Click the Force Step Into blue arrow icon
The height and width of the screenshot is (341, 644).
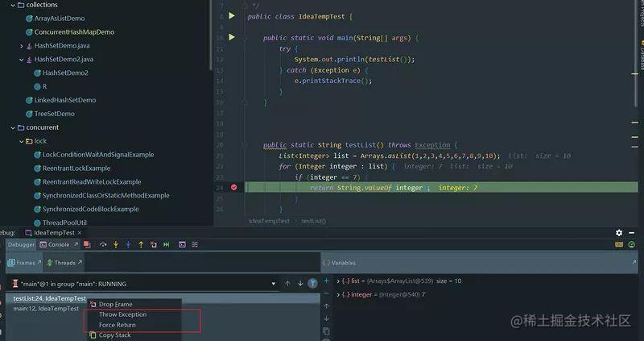coord(128,245)
